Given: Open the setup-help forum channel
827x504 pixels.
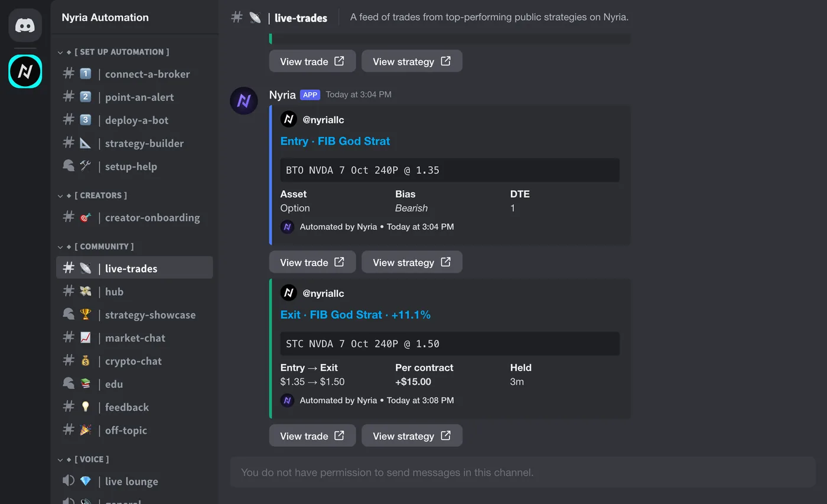Looking at the screenshot, I should (135, 166).
